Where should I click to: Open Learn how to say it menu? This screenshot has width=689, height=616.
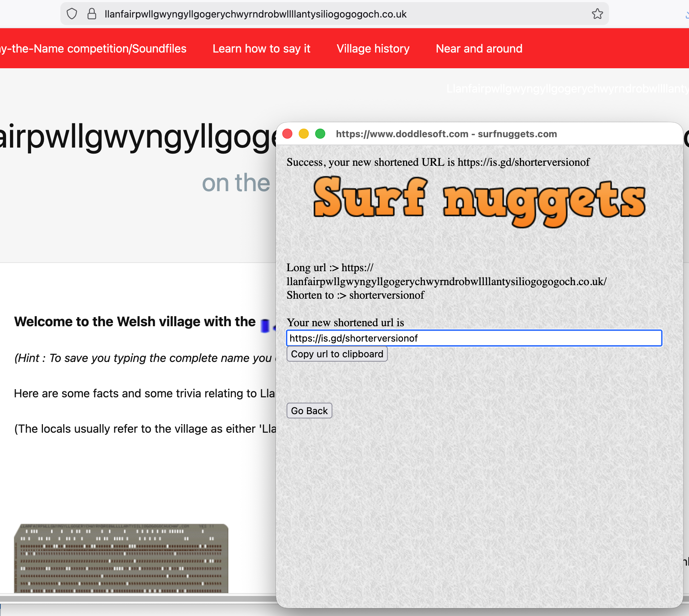pyautogui.click(x=261, y=49)
